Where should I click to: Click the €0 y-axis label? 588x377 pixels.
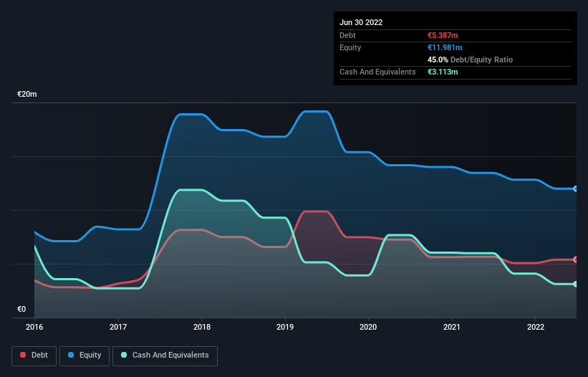21,309
